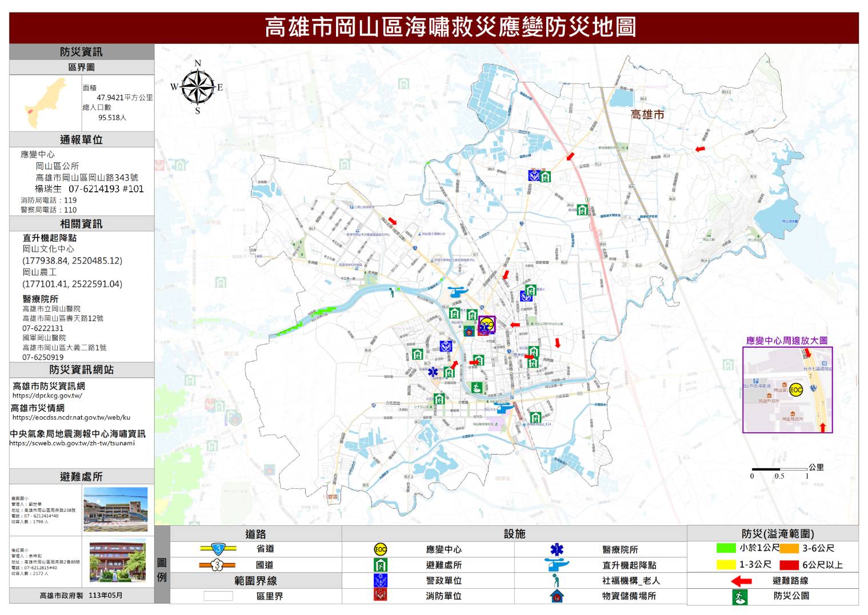Click the 避難處所 section header in sidebar

point(81,477)
